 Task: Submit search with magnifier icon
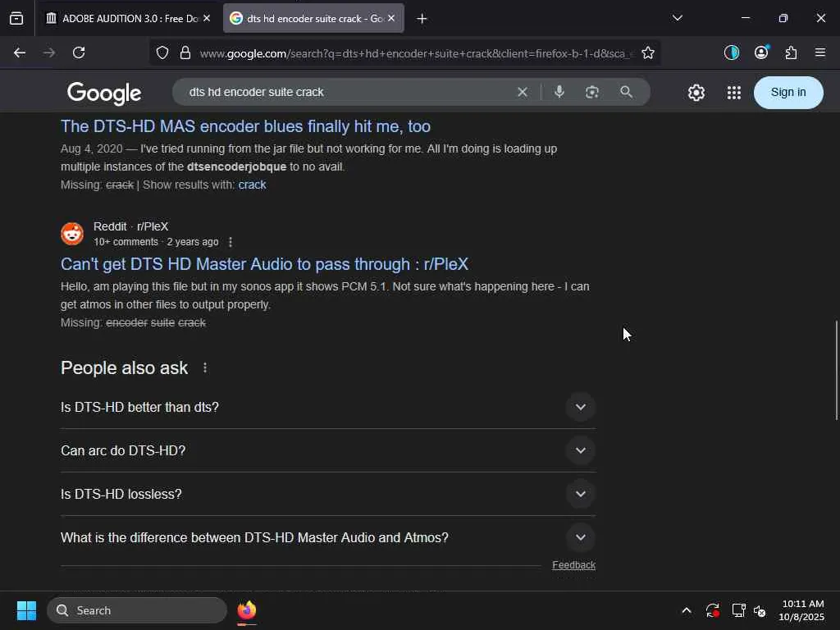pyautogui.click(x=626, y=92)
